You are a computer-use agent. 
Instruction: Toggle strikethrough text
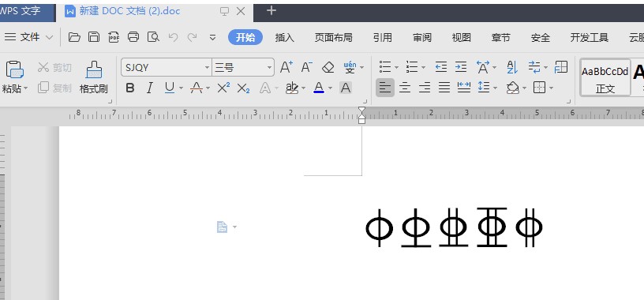(197, 88)
